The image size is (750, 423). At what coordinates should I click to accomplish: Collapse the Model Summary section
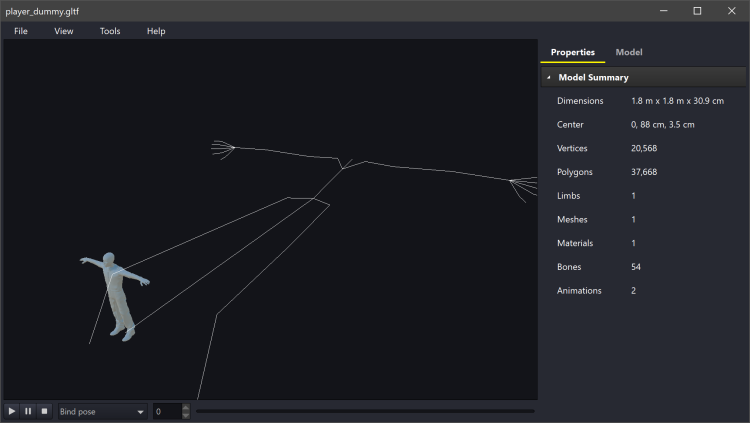[x=549, y=77]
